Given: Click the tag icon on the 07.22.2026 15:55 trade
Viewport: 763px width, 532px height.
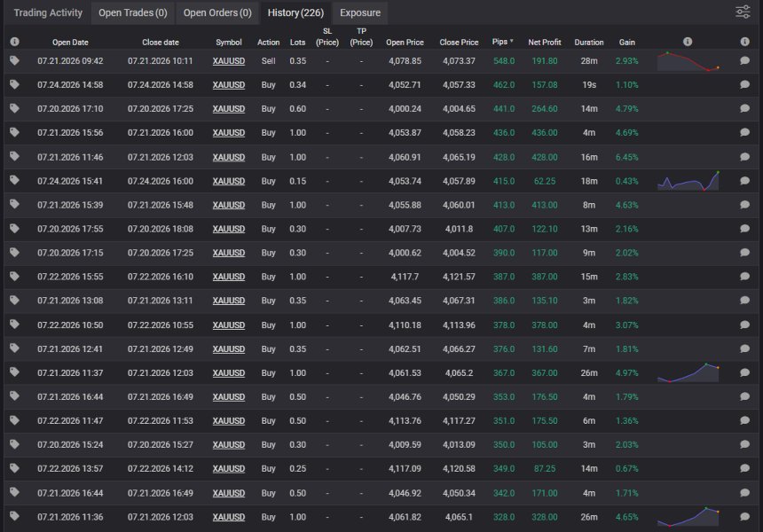Looking at the screenshot, I should tap(14, 277).
